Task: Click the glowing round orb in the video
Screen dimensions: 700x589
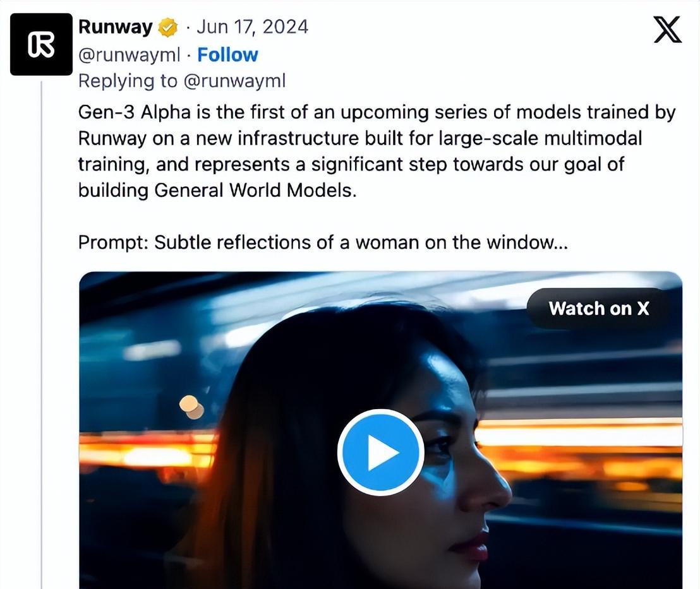Action: pos(192,407)
